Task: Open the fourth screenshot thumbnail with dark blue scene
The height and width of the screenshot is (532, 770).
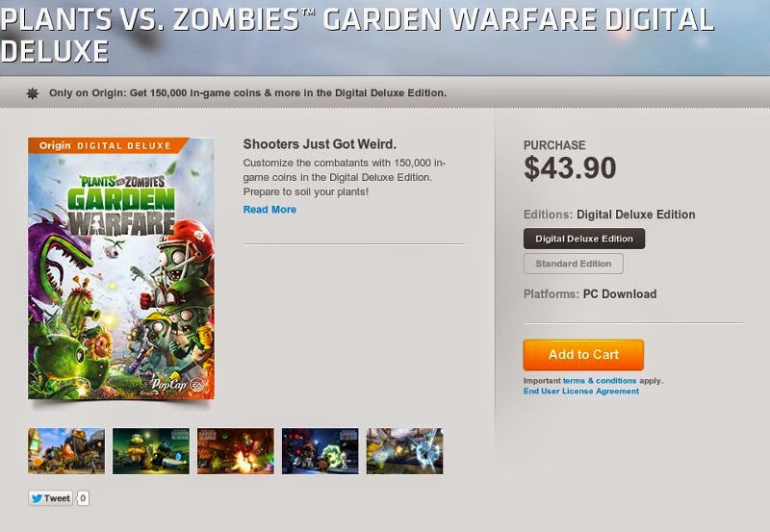Action: point(321,451)
